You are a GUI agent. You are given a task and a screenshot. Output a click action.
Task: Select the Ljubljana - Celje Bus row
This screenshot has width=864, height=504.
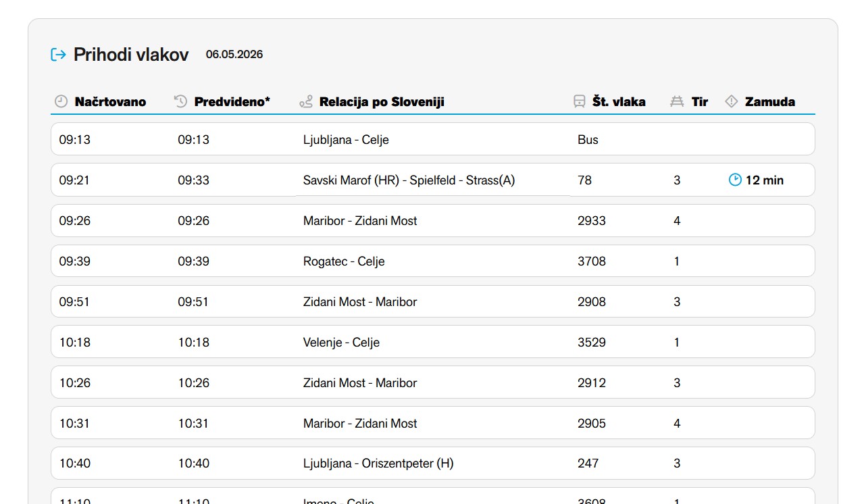point(432,139)
